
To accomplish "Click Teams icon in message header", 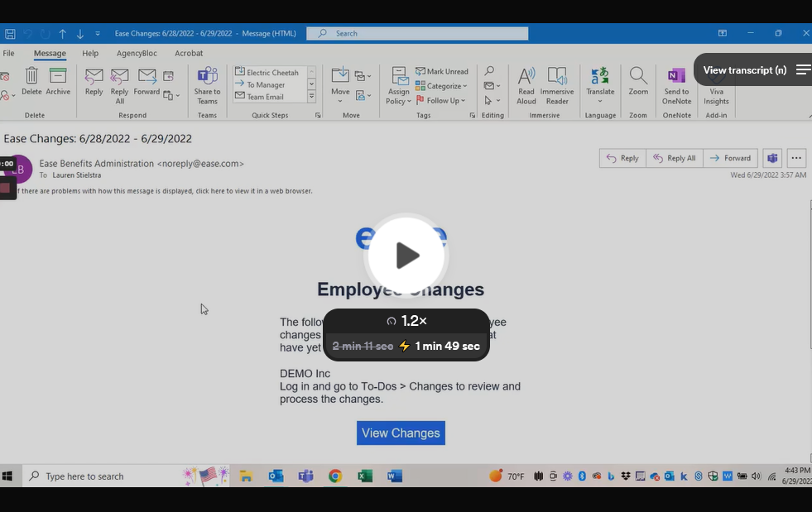I will (x=772, y=158).
